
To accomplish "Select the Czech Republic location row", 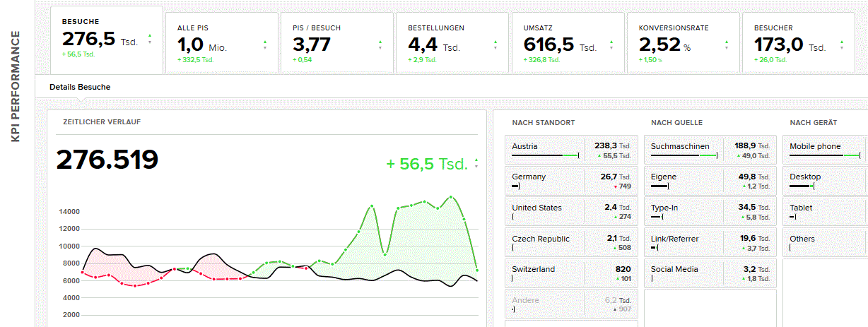I will (572, 243).
